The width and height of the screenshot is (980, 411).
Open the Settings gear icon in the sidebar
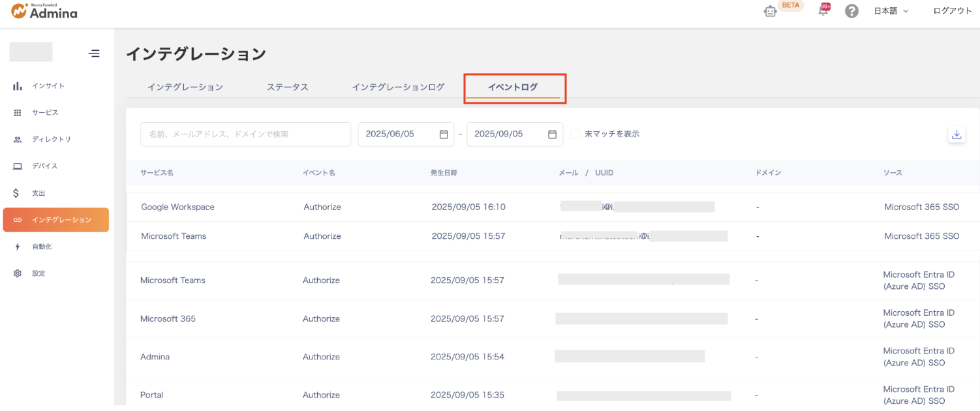tap(18, 273)
